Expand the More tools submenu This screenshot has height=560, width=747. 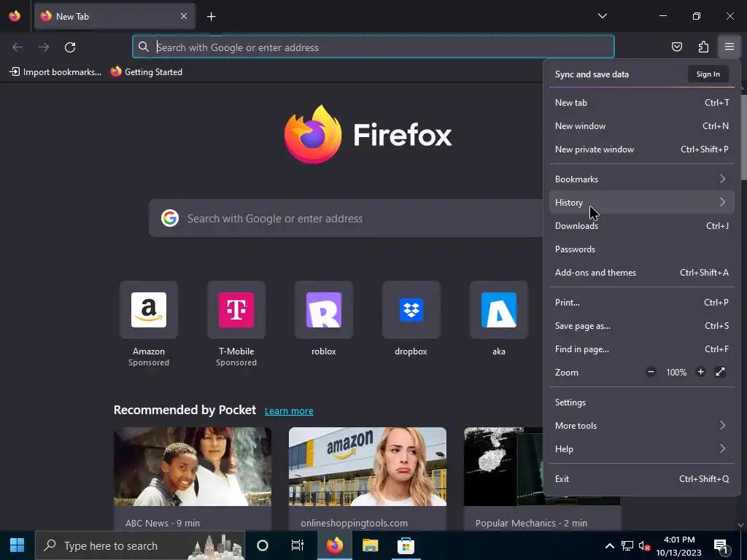tap(642, 426)
